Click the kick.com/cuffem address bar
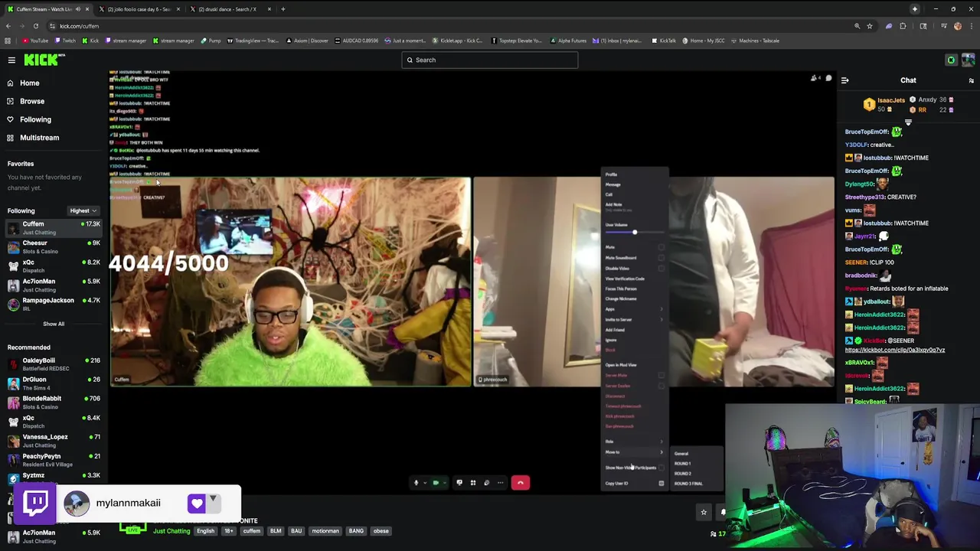 [452, 26]
